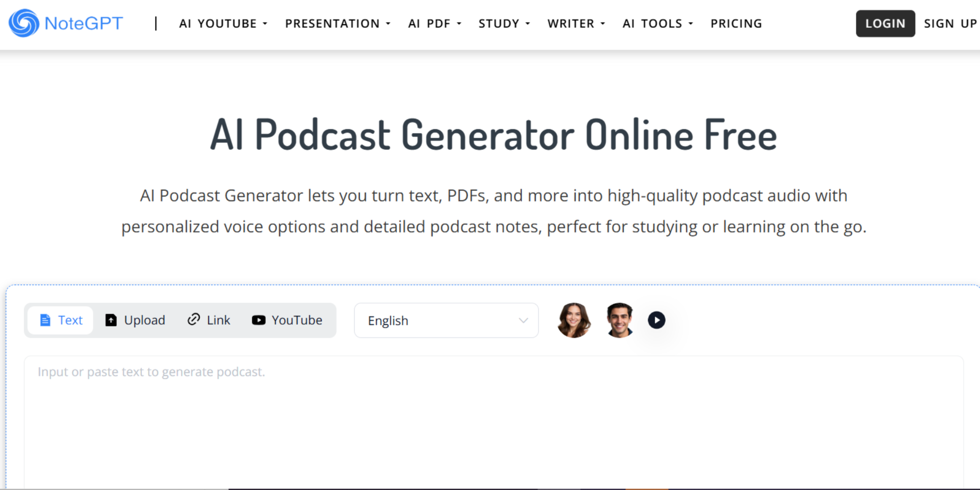Click the Sign Up link
The width and height of the screenshot is (980, 490).
click(x=950, y=24)
